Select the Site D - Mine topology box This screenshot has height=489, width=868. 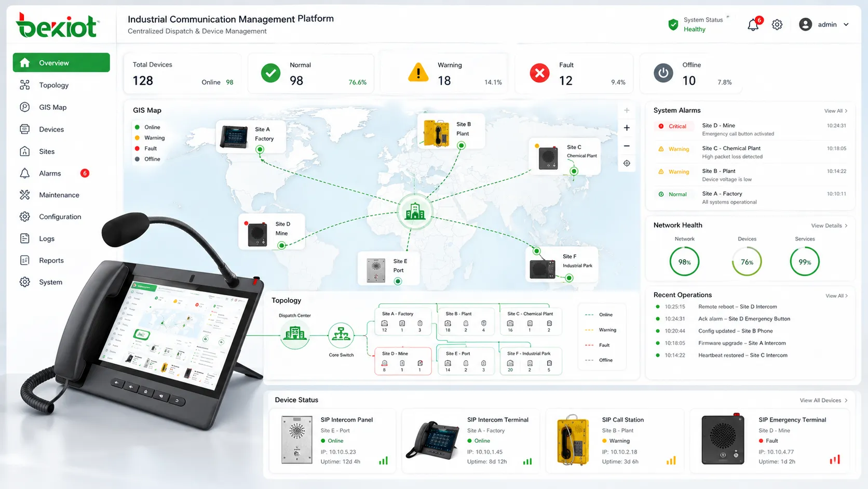(x=403, y=361)
